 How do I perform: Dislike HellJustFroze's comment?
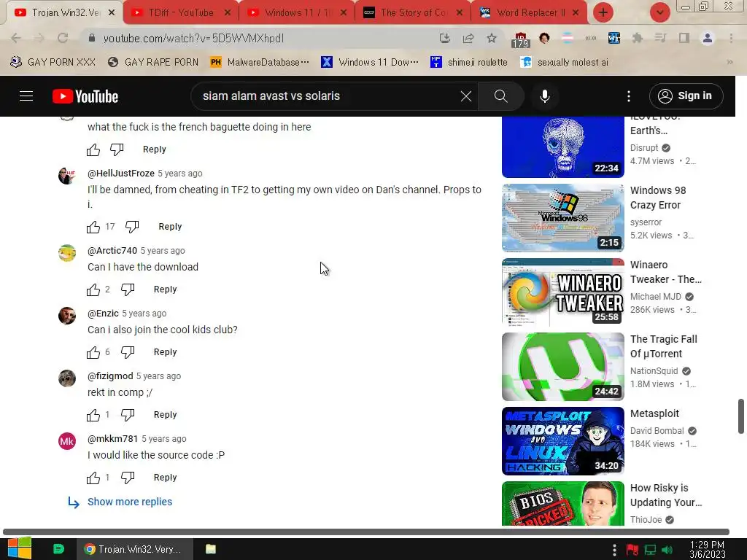coord(132,226)
